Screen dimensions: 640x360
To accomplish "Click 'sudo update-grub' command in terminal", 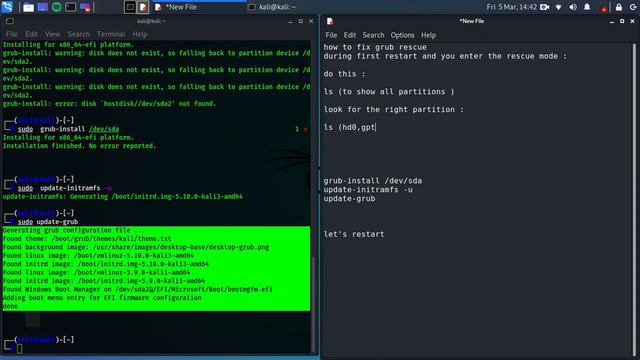I will pyautogui.click(x=48, y=222).
